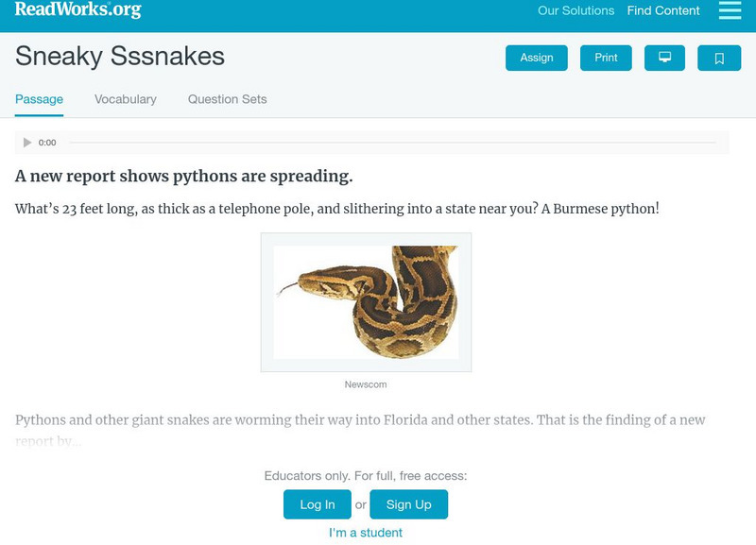
Task: Open the Question Sets tab
Action: pyautogui.click(x=227, y=99)
